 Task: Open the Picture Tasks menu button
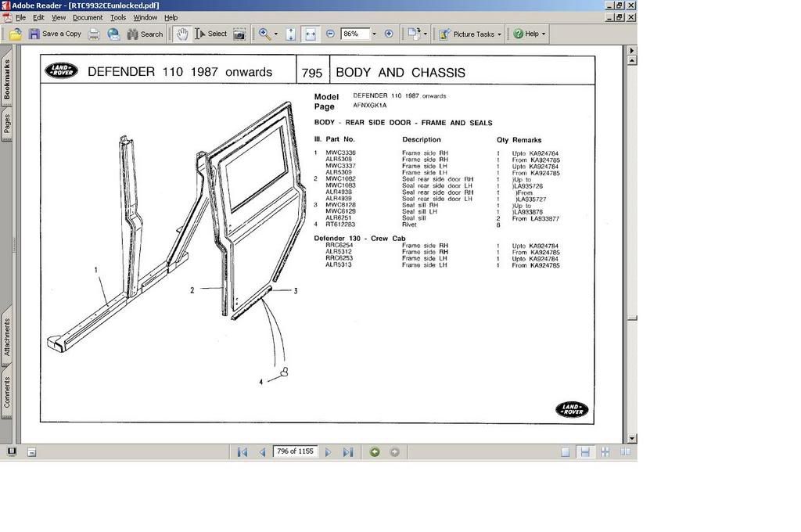click(x=470, y=34)
